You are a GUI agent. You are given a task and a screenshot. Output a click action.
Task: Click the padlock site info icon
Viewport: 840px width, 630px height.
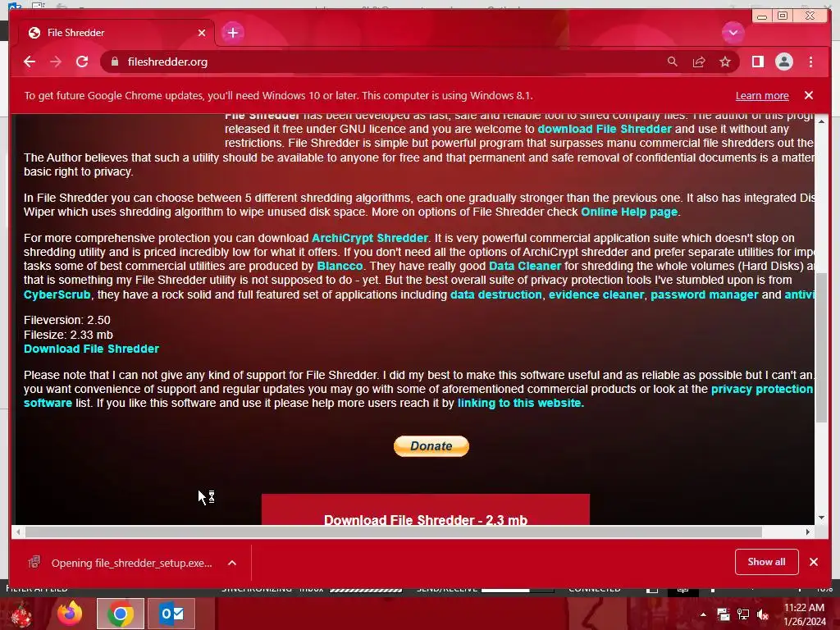click(x=114, y=62)
